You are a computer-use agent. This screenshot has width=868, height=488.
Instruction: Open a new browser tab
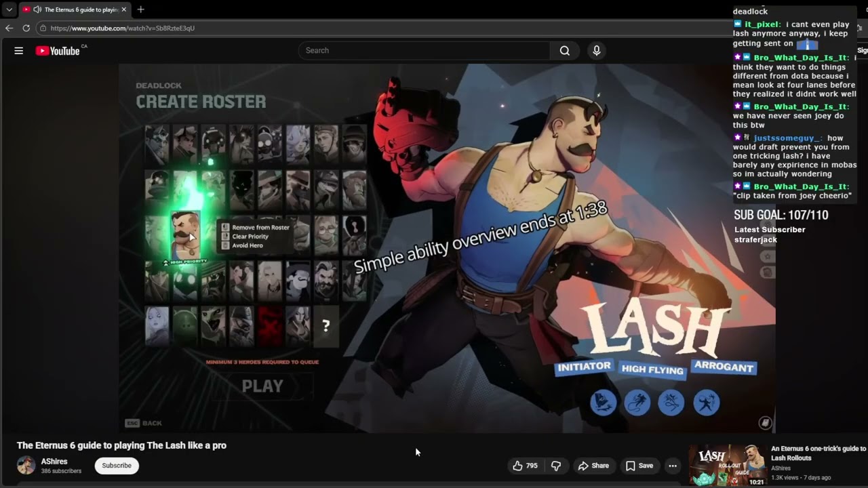[x=140, y=9]
